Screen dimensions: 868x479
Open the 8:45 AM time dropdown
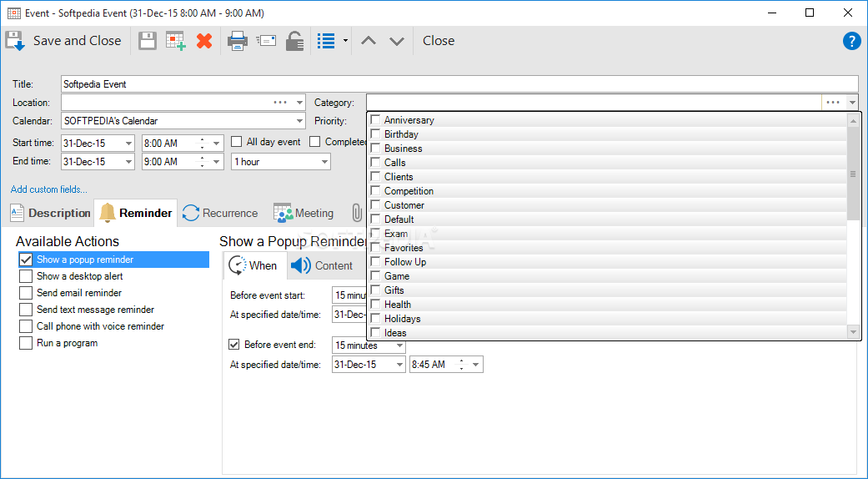click(x=477, y=365)
